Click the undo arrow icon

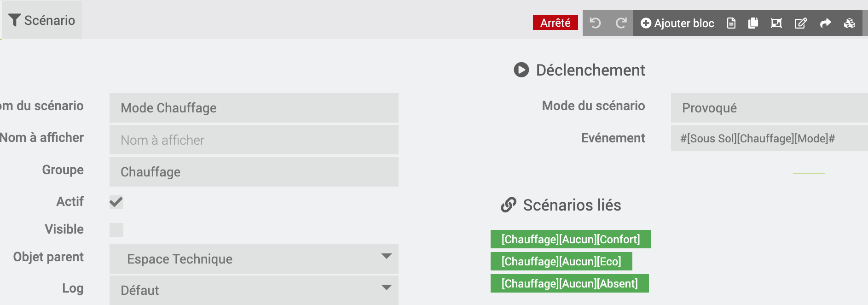coord(595,23)
